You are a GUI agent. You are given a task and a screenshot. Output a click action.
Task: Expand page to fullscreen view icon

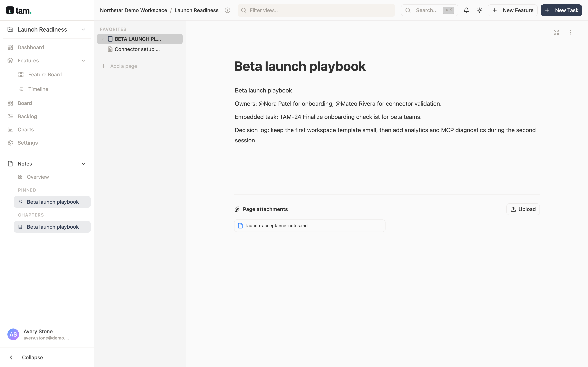[x=556, y=32]
